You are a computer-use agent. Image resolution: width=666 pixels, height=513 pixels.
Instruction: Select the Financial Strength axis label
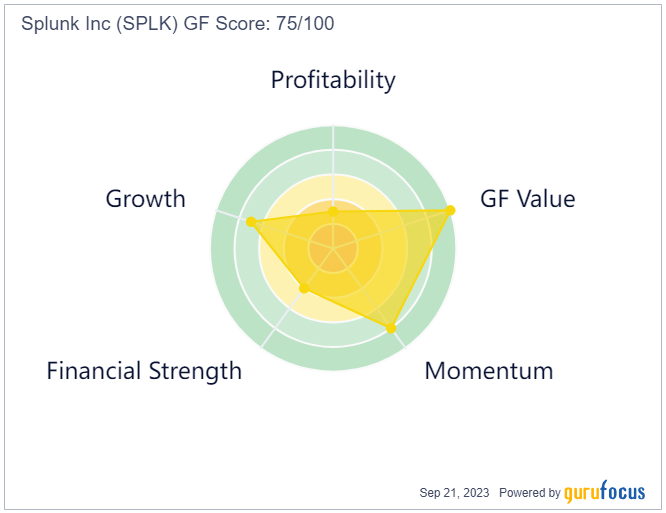(x=144, y=371)
